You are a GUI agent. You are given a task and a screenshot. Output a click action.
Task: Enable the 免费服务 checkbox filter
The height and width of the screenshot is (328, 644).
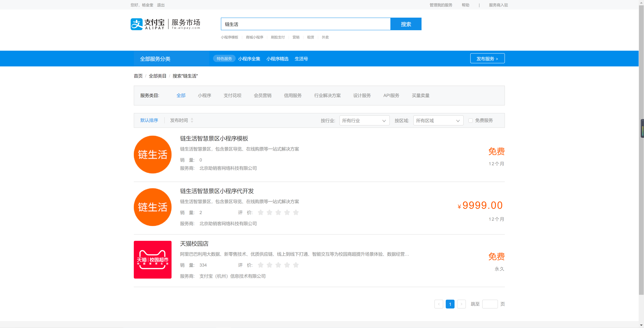[x=470, y=121]
